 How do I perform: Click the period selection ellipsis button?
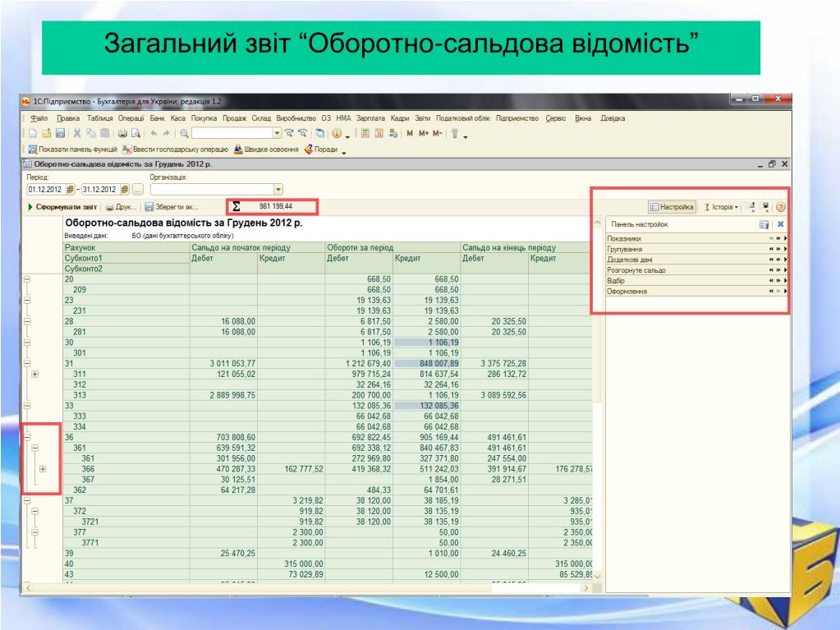coord(138,190)
